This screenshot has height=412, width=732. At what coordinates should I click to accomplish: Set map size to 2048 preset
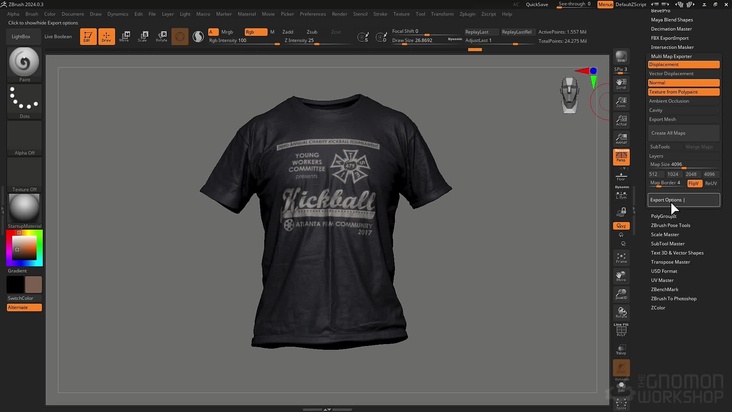691,174
